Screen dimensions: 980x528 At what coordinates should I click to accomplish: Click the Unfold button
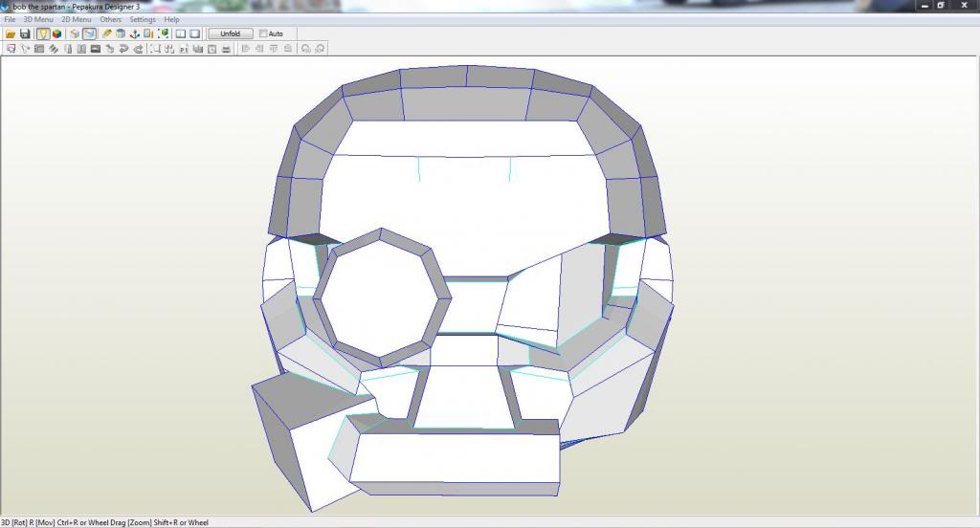230,33
